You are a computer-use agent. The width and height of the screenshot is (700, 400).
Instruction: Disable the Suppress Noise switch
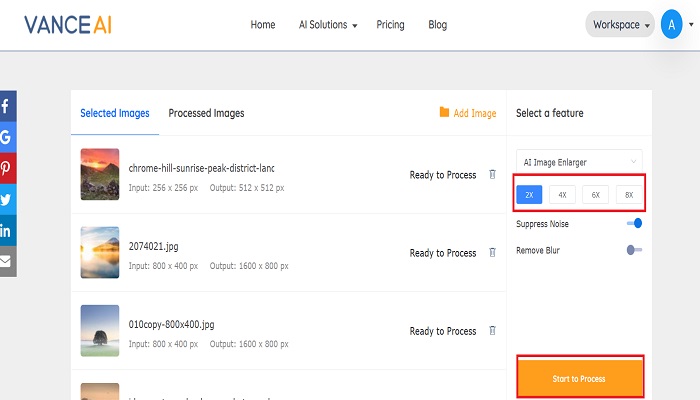[x=634, y=223]
